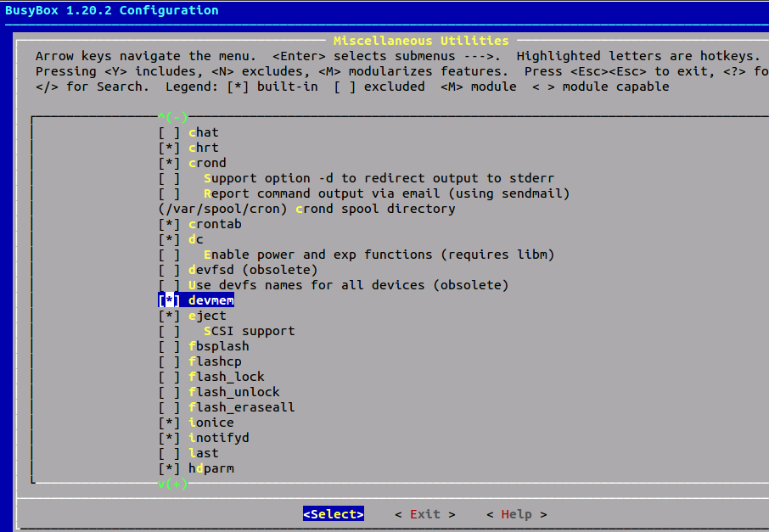The height and width of the screenshot is (532, 769).
Task: Click the Exit button
Action: (424, 514)
